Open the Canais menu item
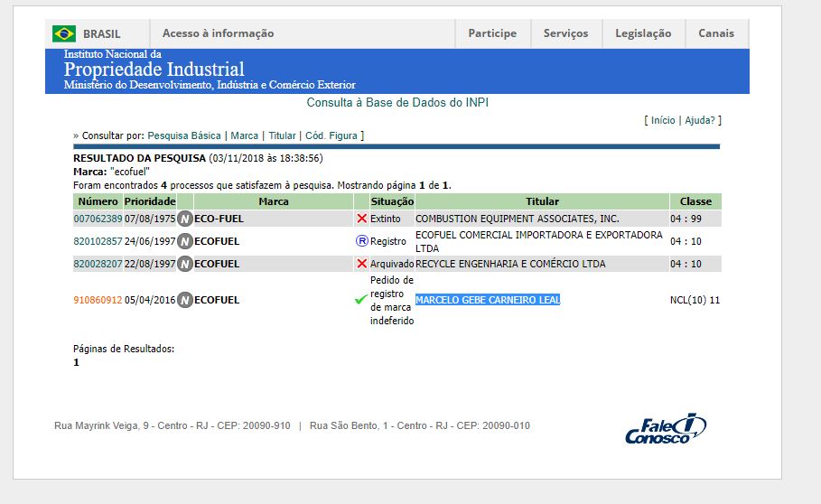The height and width of the screenshot is (504, 821). pyautogui.click(x=716, y=33)
